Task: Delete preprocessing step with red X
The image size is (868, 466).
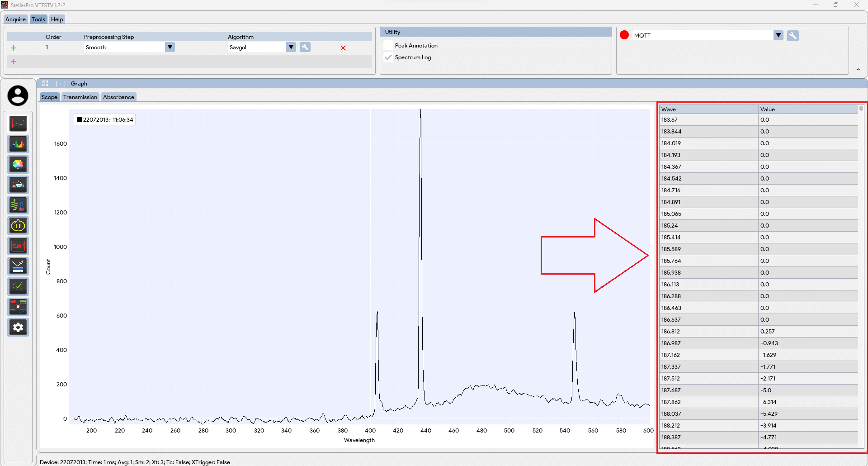Action: pyautogui.click(x=343, y=48)
